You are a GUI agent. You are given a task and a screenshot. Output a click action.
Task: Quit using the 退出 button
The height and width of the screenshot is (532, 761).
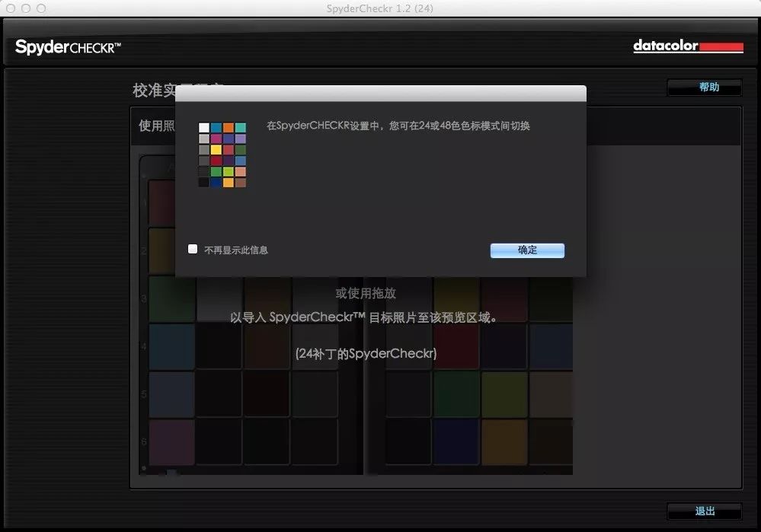705,511
